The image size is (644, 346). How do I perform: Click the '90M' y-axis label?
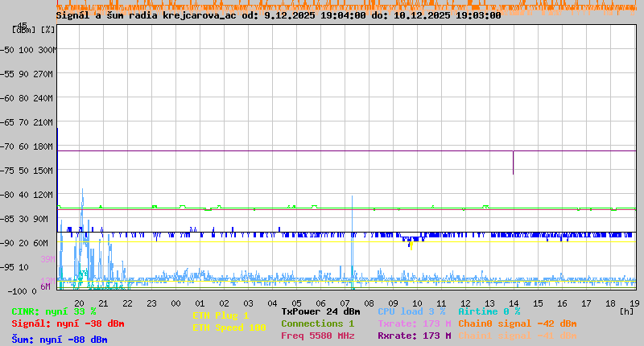pyautogui.click(x=41, y=219)
